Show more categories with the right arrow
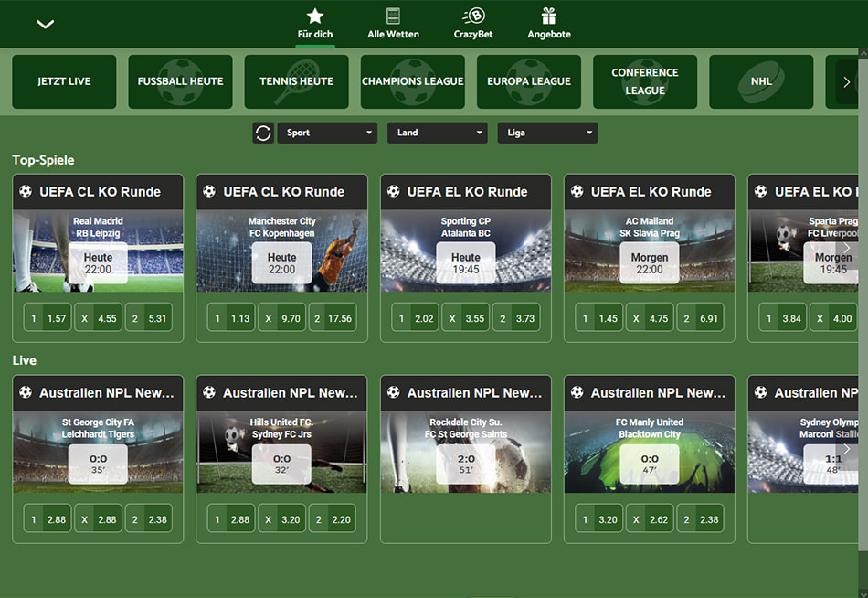 [846, 82]
